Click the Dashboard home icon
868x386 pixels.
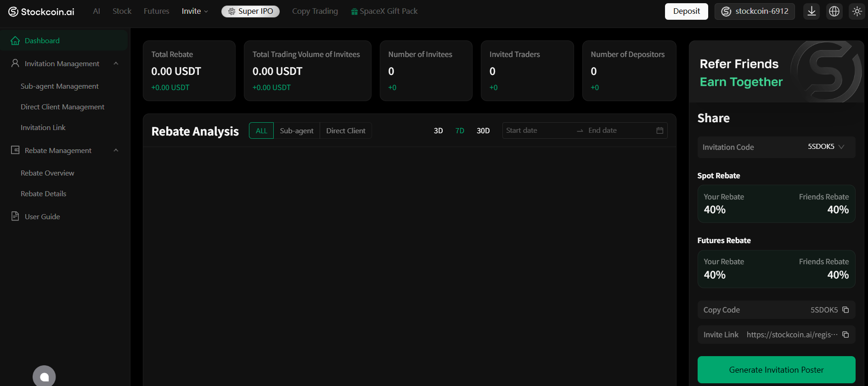coord(15,40)
